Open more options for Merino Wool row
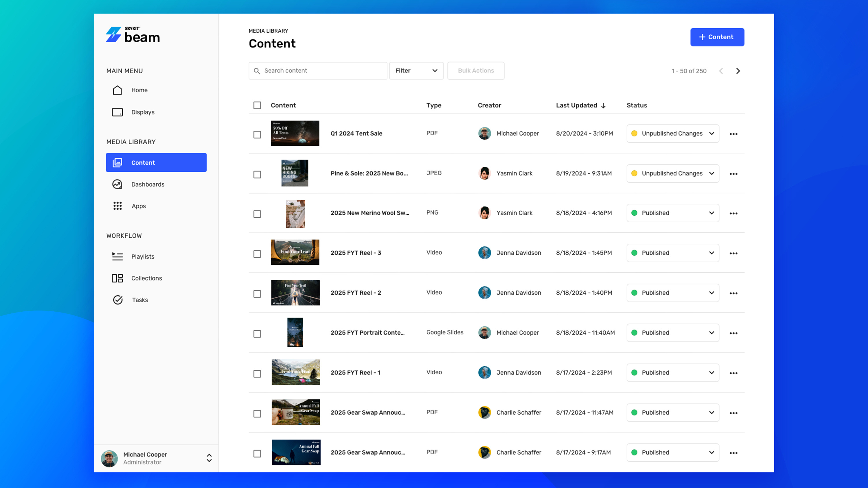868x488 pixels. pos(733,214)
